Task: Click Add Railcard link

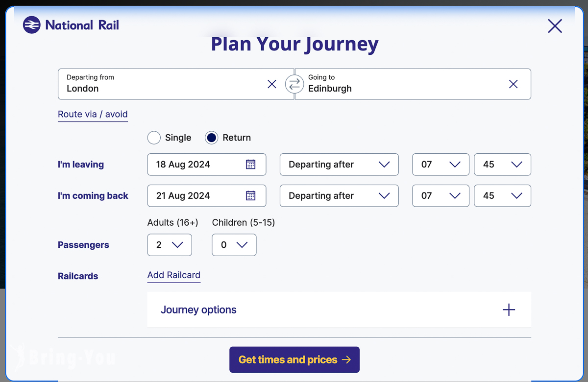Action: point(173,275)
